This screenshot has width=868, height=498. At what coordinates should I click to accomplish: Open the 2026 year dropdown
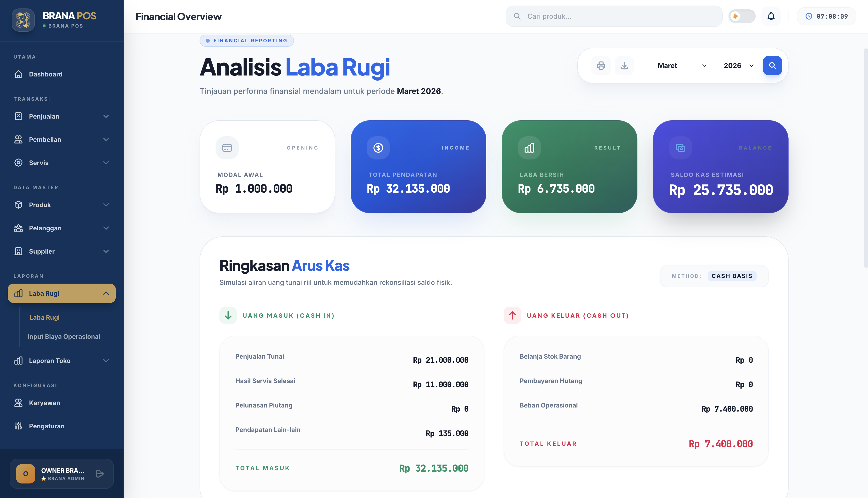pyautogui.click(x=739, y=65)
